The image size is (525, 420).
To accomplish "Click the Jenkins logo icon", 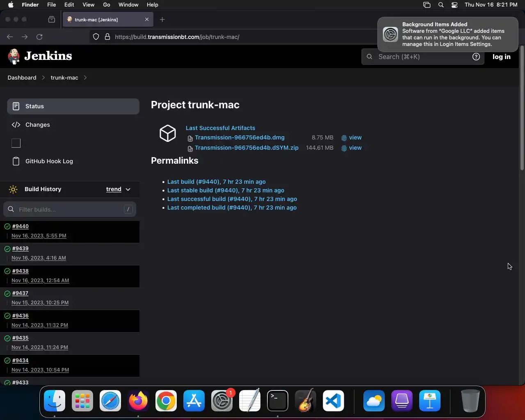I will point(14,56).
